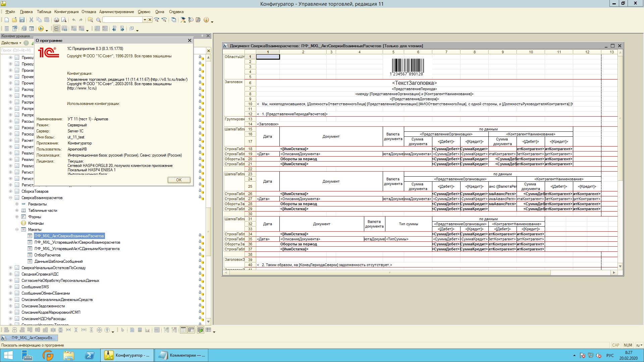The width and height of the screenshot is (644, 362).
Task: Click the Find next icon
Action: click(x=157, y=20)
